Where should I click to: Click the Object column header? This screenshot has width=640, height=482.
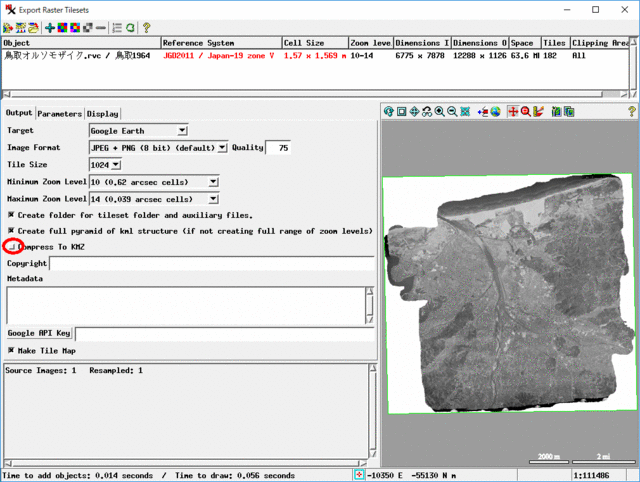tap(81, 43)
